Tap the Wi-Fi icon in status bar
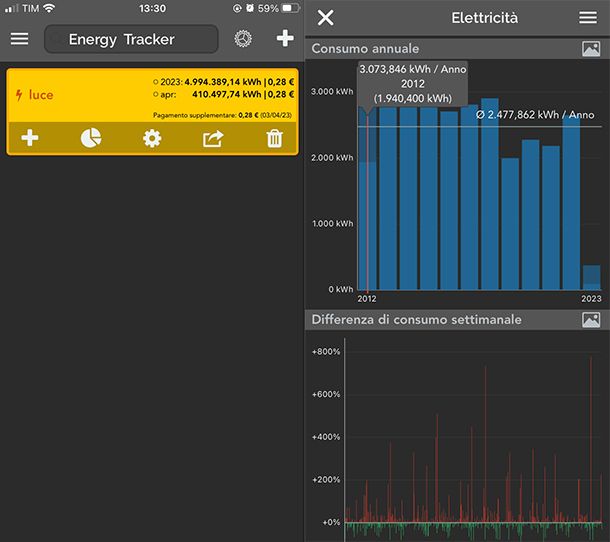The image size is (610, 542). [49, 8]
